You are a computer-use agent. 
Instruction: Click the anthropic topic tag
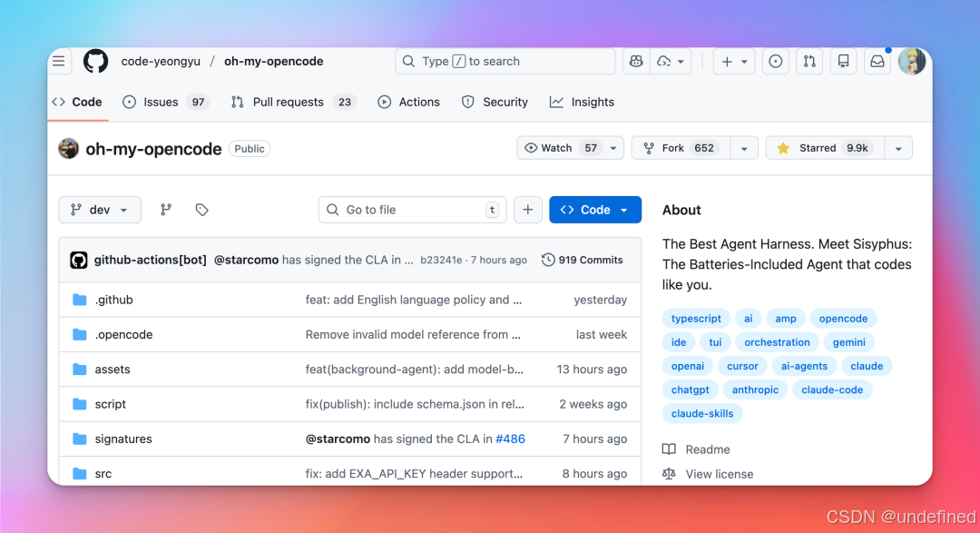[755, 390]
